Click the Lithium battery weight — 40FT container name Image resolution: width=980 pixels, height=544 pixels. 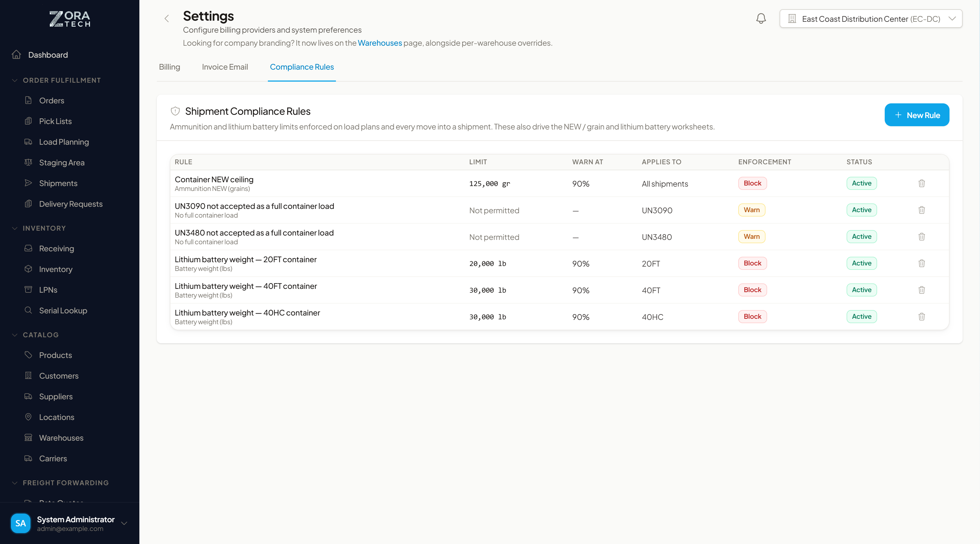(245, 286)
